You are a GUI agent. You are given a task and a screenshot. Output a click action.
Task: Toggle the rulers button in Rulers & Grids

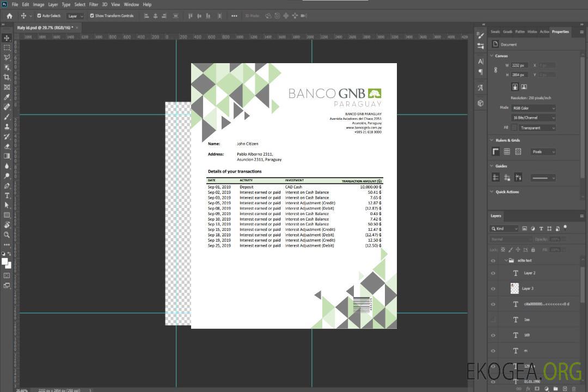(496, 151)
